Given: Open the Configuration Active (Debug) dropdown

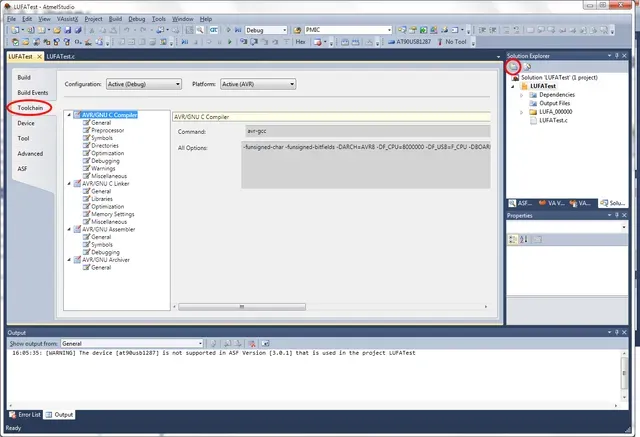Looking at the screenshot, I should [144, 84].
